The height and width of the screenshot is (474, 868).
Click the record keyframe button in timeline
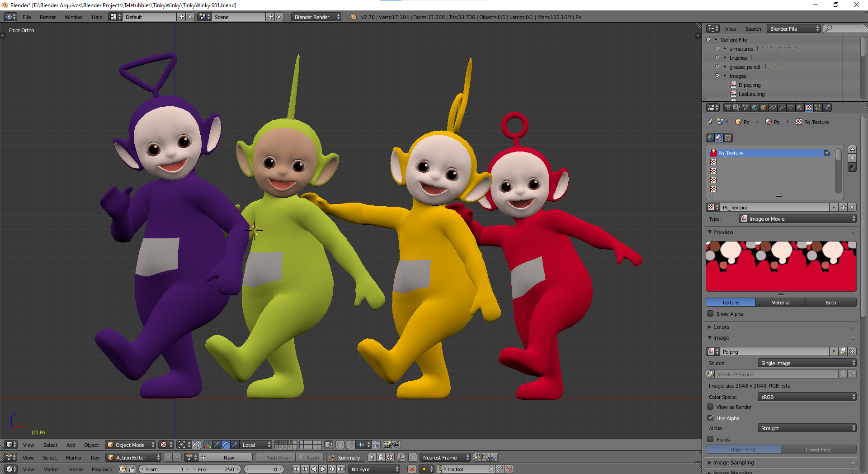pyautogui.click(x=411, y=469)
